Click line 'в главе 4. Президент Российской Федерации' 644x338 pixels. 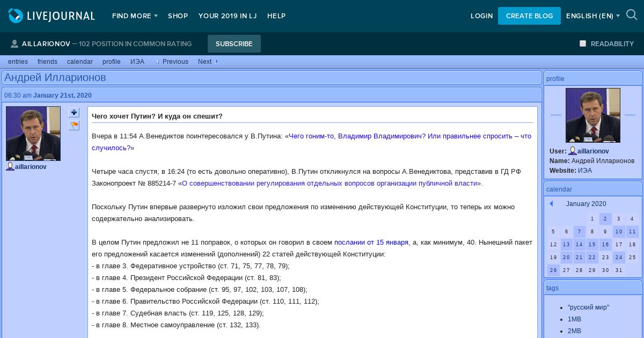click(x=186, y=278)
